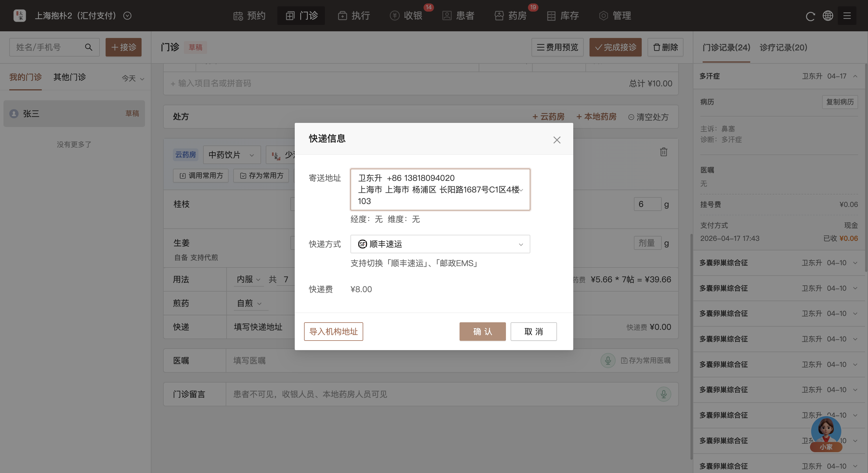The image size is (868, 473).
Task: Select patient 张三 in the list
Action: (74, 114)
